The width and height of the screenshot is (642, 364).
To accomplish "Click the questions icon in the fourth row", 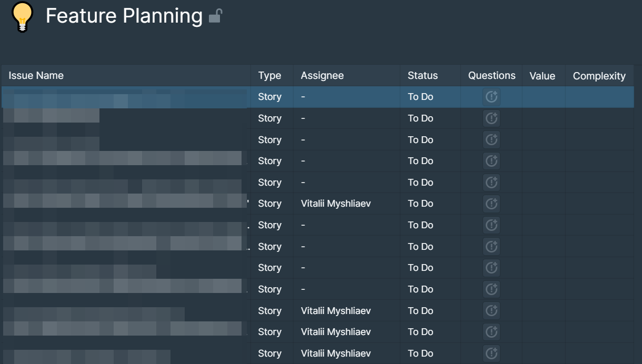I will [491, 161].
